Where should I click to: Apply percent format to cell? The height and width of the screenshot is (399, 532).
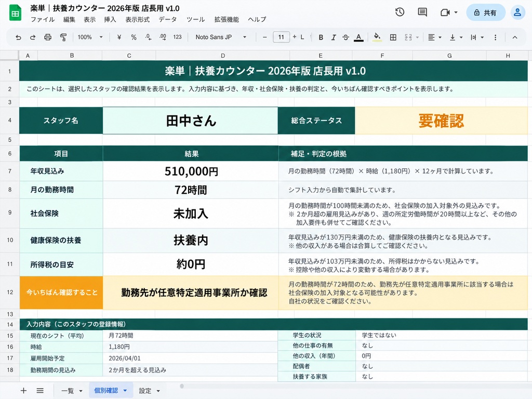click(x=134, y=37)
